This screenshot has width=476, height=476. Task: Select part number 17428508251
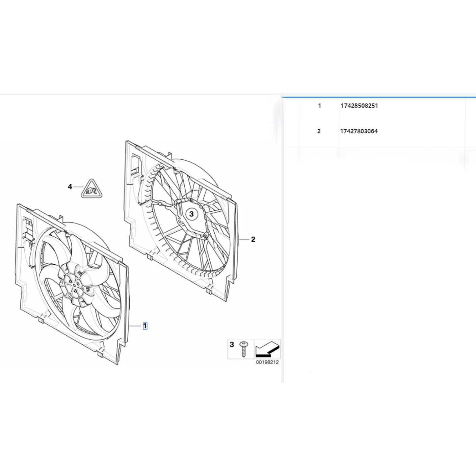click(x=359, y=106)
